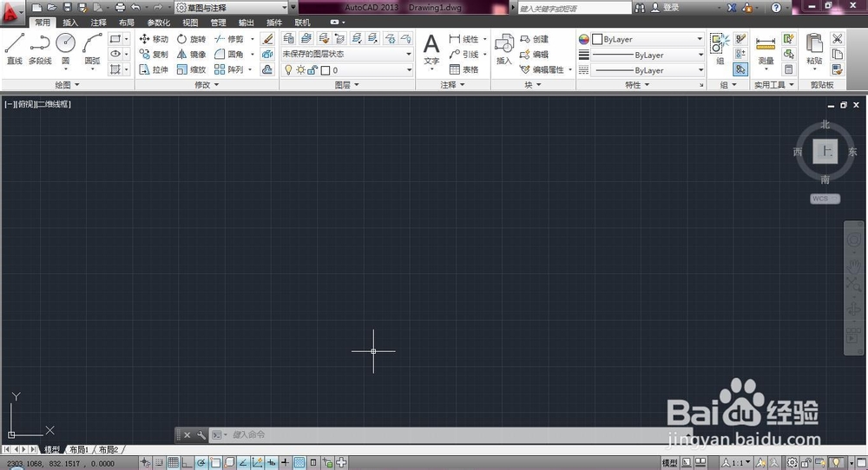The height and width of the screenshot is (470, 868).
Task: Open the layer state dropdown 未保存的图层状态
Action: (x=347, y=54)
